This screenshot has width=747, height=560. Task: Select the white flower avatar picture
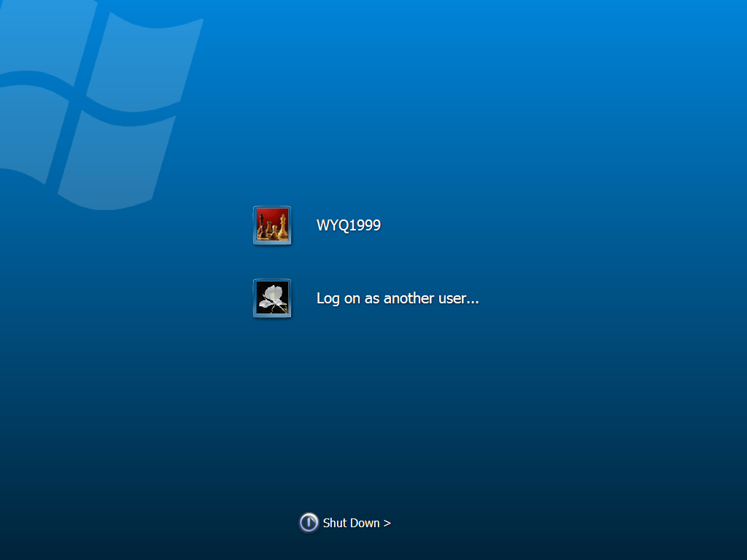(x=272, y=298)
